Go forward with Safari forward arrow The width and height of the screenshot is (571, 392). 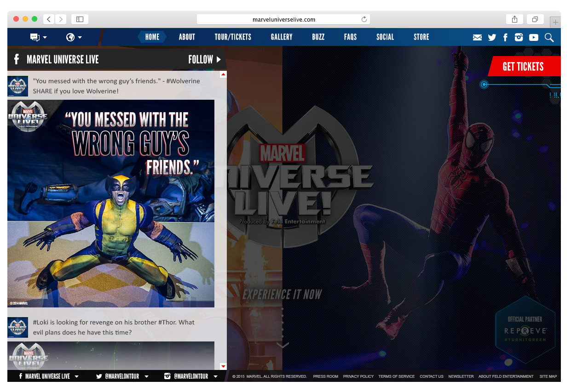[61, 19]
